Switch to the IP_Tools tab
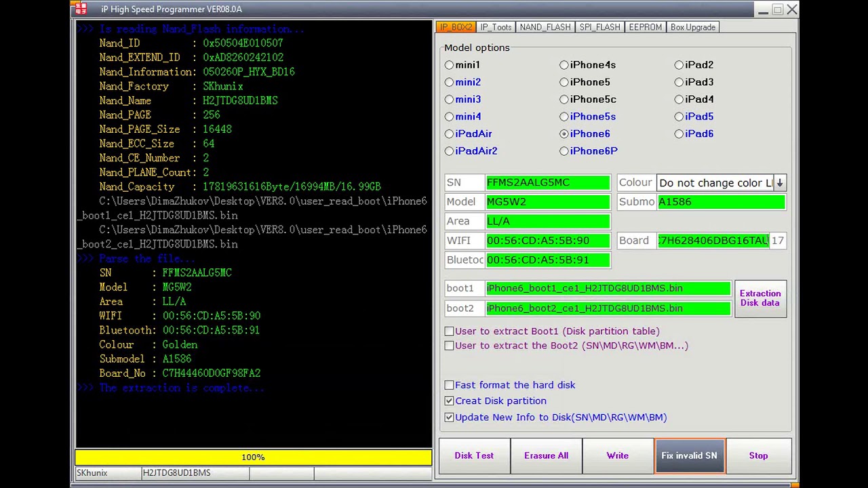Image resolution: width=868 pixels, height=488 pixels. [496, 27]
